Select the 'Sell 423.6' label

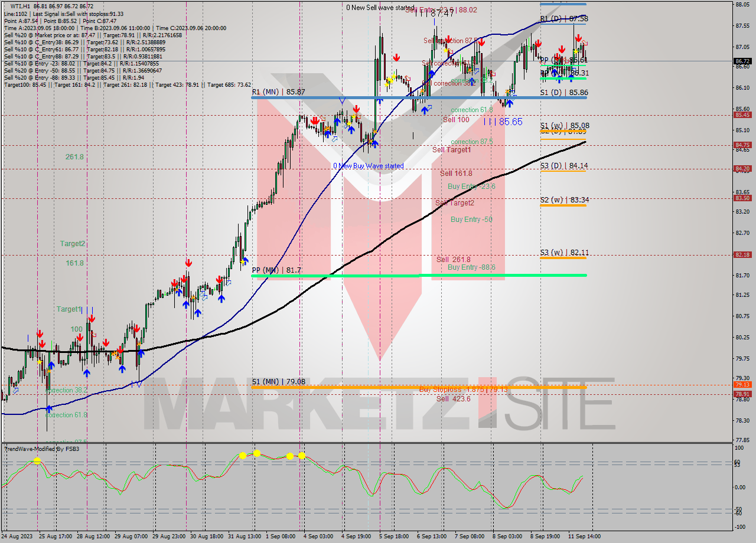pyautogui.click(x=454, y=398)
